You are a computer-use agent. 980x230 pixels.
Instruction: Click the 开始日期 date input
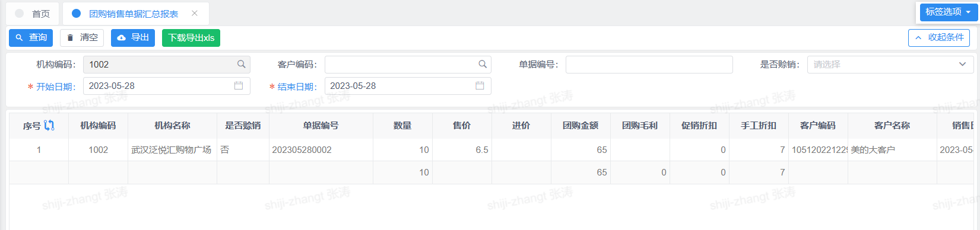click(167, 86)
